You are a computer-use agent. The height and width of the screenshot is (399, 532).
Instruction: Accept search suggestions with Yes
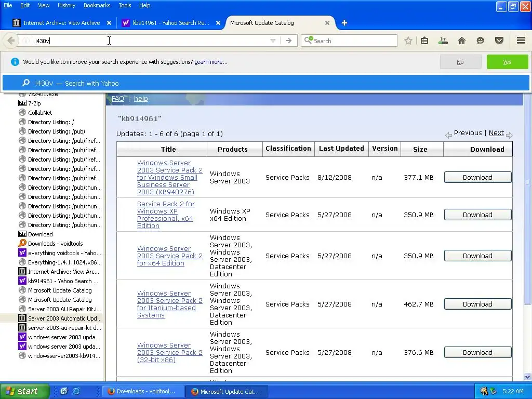pos(507,62)
